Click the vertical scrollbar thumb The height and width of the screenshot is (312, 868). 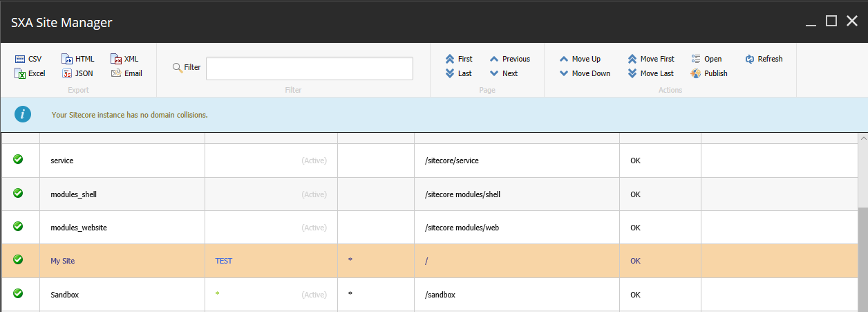(863, 259)
